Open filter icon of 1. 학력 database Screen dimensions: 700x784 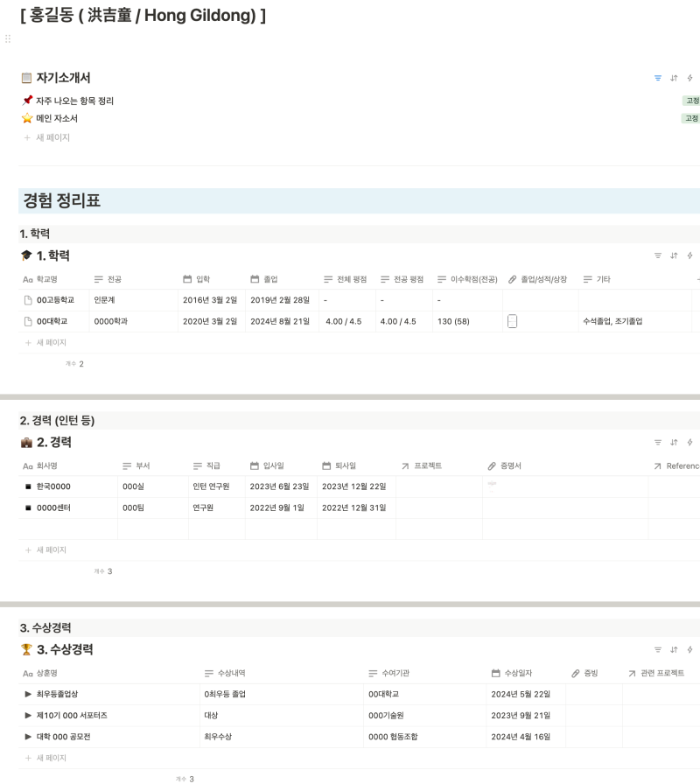coord(657,255)
